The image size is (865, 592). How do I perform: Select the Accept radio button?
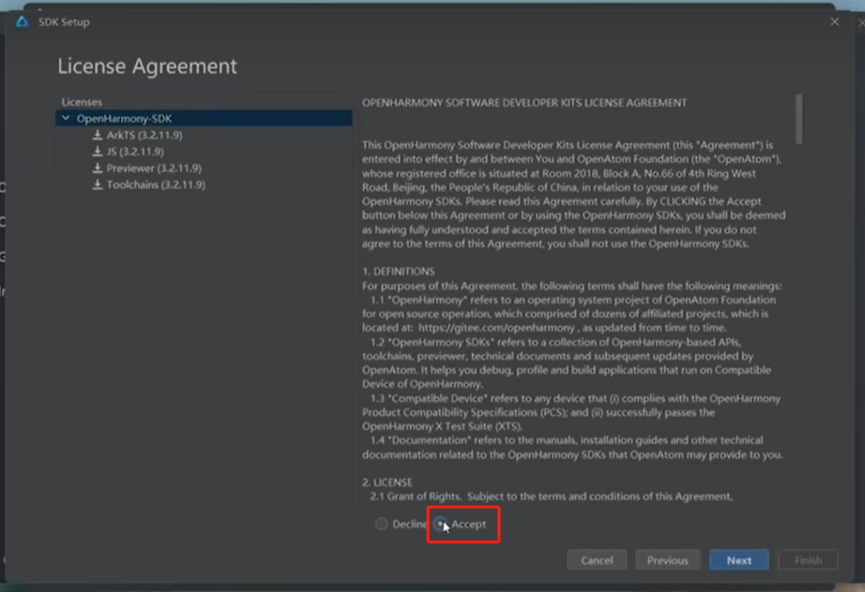pos(440,524)
